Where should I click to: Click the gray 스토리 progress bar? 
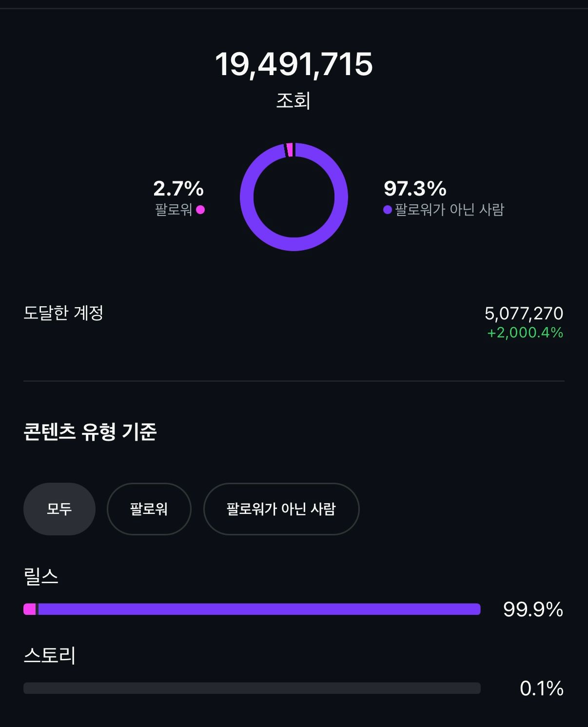[252, 688]
